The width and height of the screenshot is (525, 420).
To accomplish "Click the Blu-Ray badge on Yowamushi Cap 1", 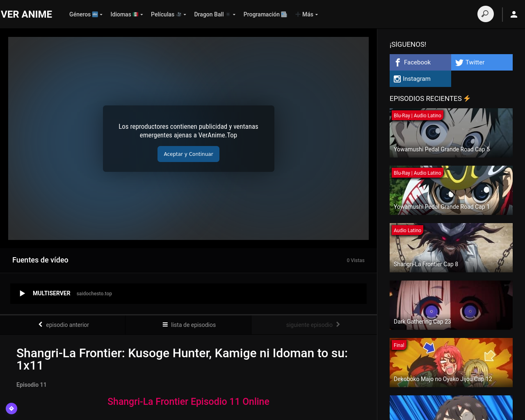I will pos(418,173).
